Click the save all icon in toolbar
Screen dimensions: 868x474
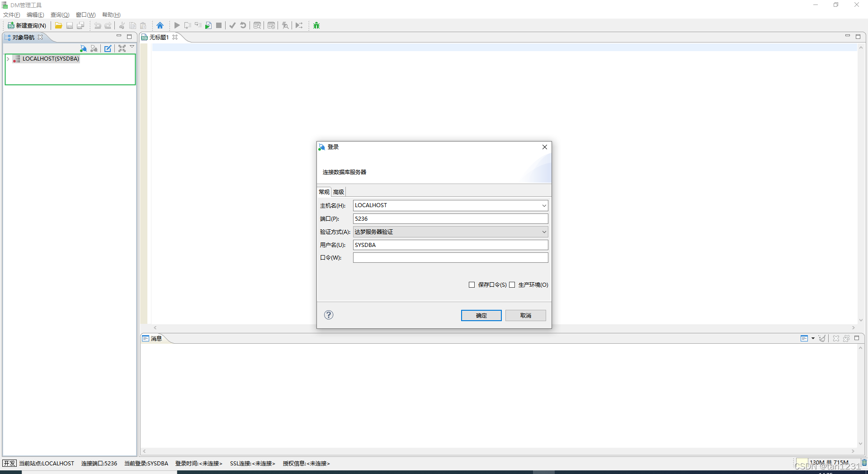(80, 25)
